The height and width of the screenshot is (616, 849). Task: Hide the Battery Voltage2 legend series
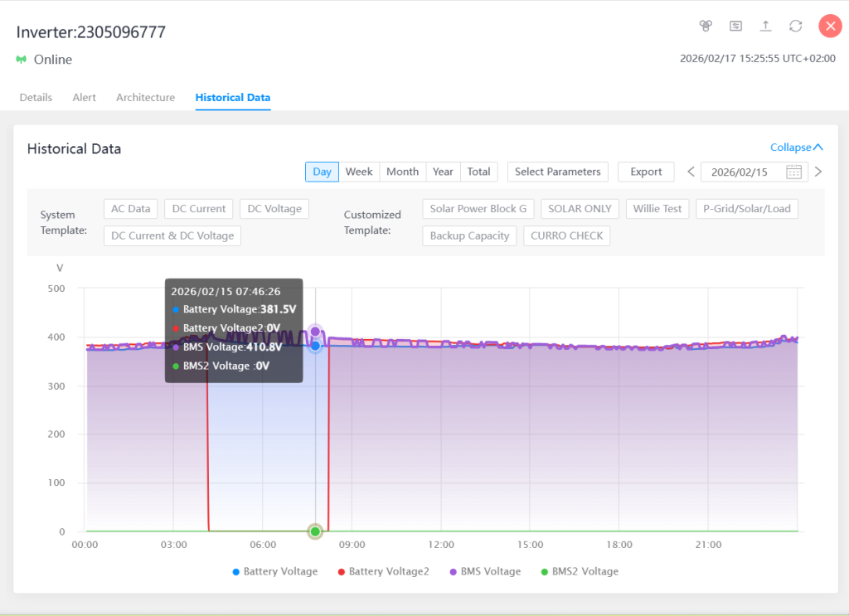382,571
